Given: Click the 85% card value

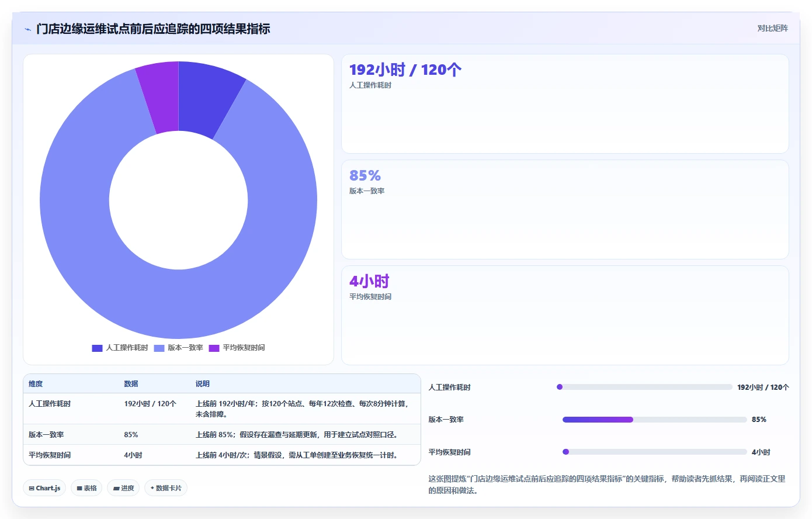Looking at the screenshot, I should click(365, 175).
